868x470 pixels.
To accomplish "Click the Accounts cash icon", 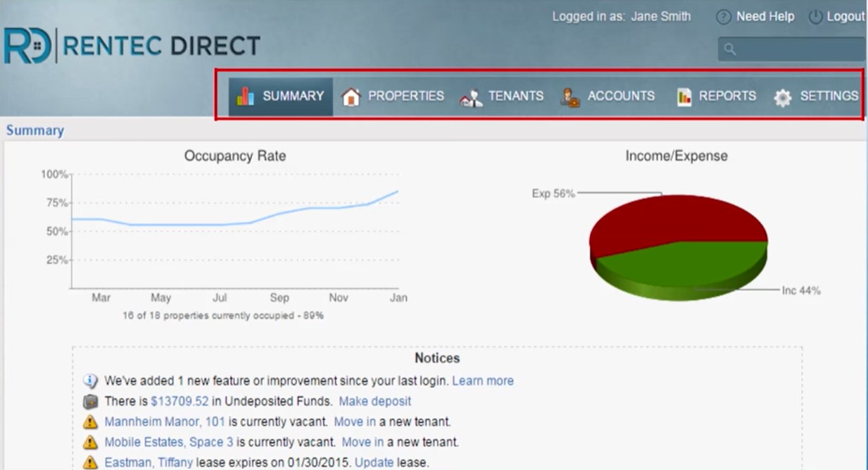I will (x=571, y=96).
